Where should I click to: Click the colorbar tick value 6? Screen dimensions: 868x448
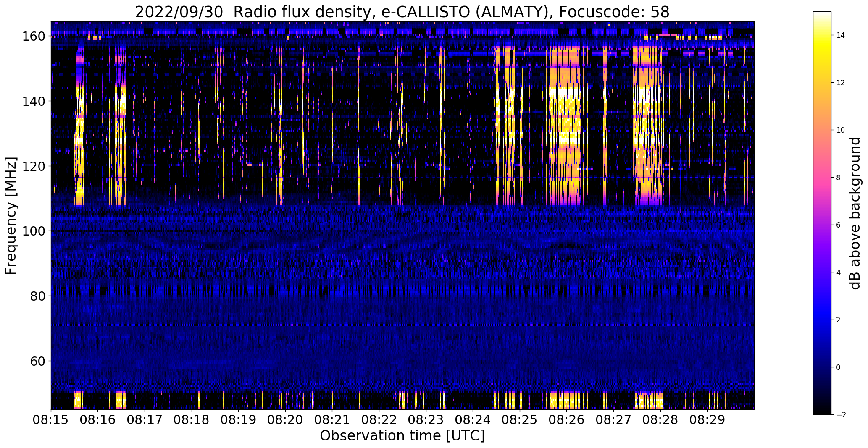coord(838,225)
